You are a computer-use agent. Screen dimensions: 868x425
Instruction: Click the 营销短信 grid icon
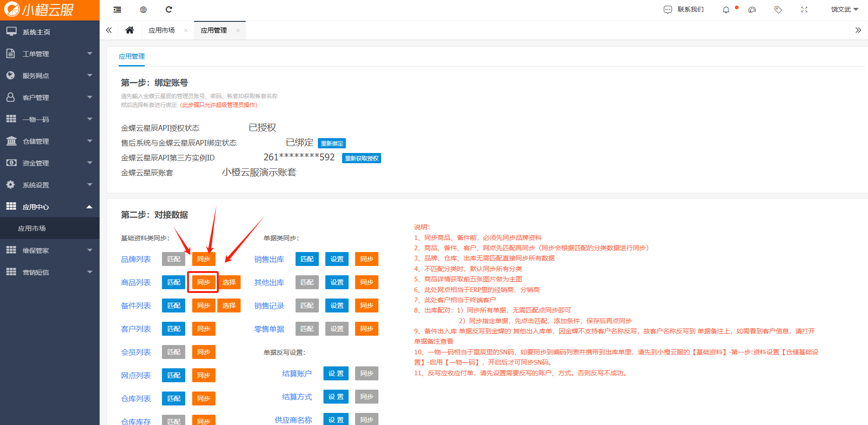[x=11, y=272]
